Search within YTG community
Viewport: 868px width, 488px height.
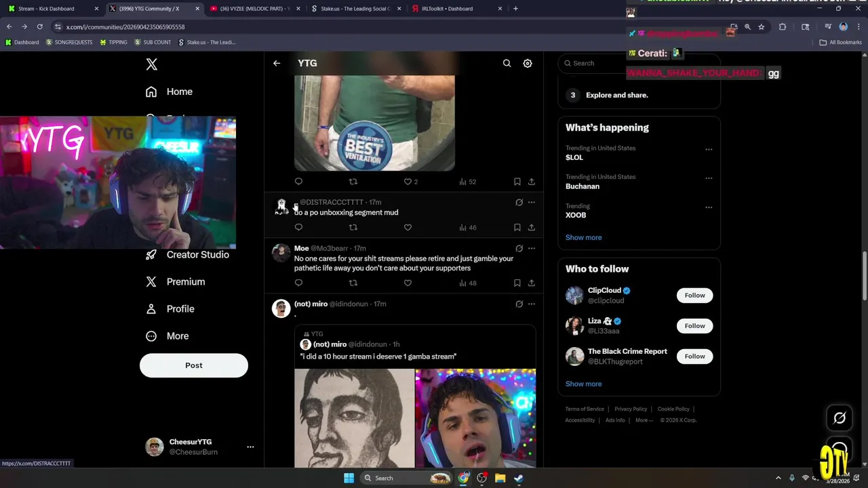[507, 63]
